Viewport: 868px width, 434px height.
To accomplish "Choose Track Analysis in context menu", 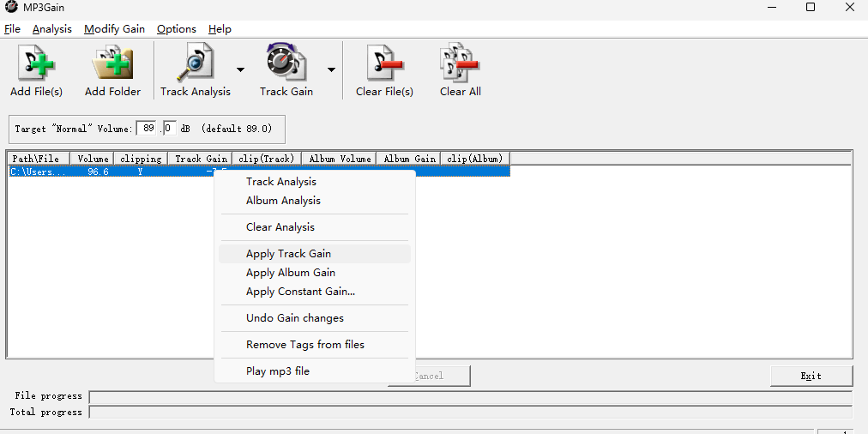I will (x=315, y=182).
